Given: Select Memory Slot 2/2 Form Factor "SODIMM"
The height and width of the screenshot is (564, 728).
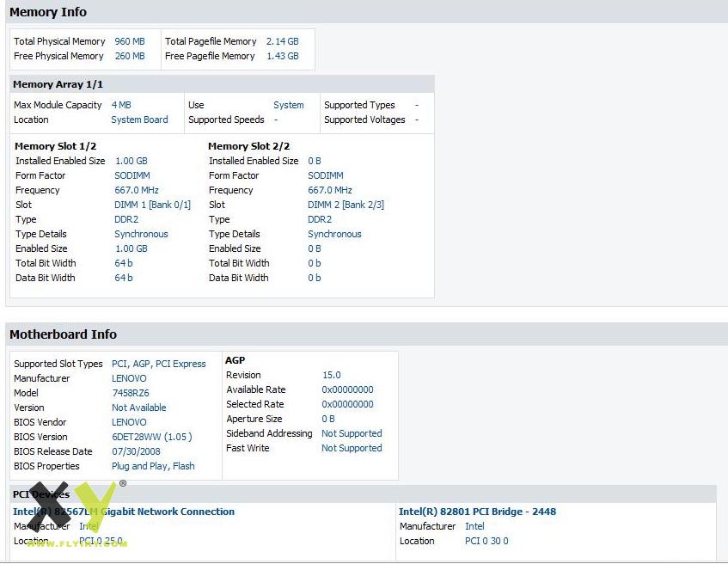Looking at the screenshot, I should coord(326,175).
